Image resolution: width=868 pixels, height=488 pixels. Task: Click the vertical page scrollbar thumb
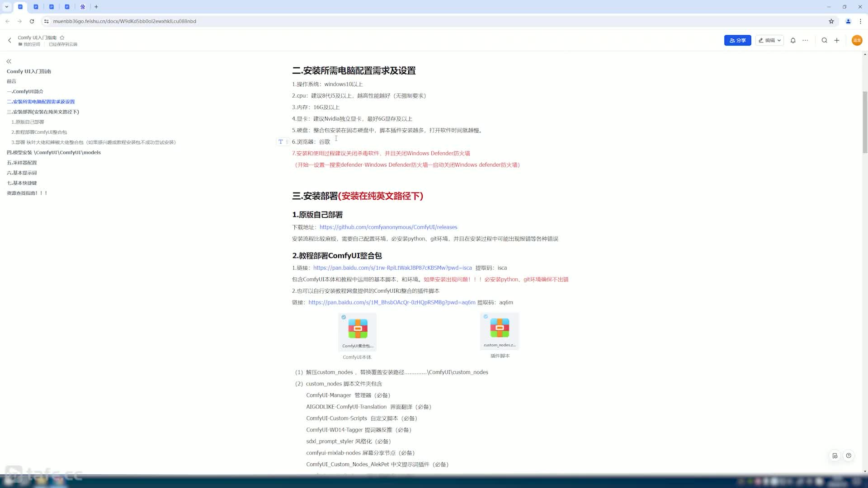click(x=865, y=122)
